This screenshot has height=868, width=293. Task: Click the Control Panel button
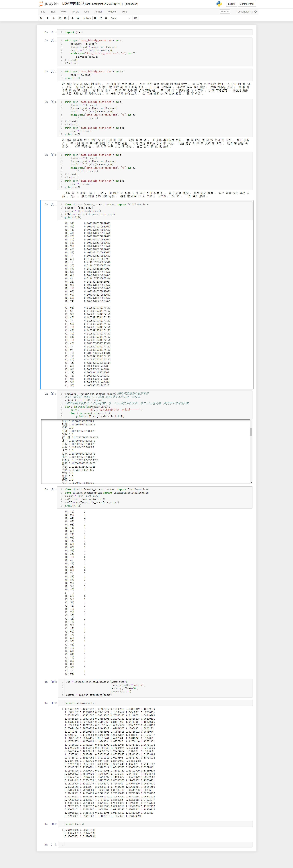(x=247, y=4)
